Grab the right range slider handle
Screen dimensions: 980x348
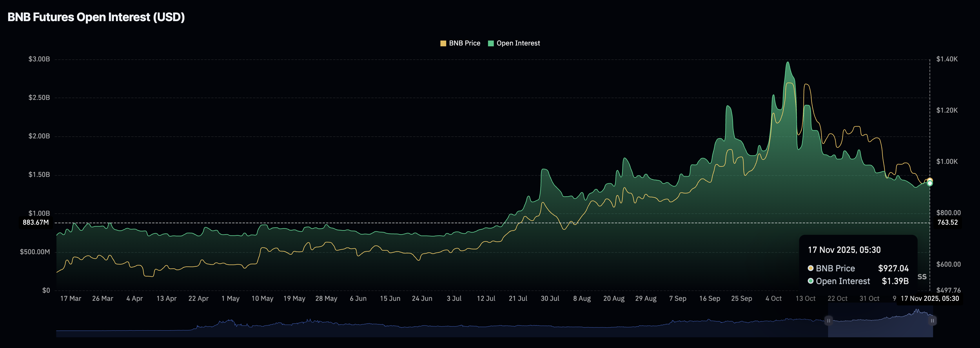[932, 321]
